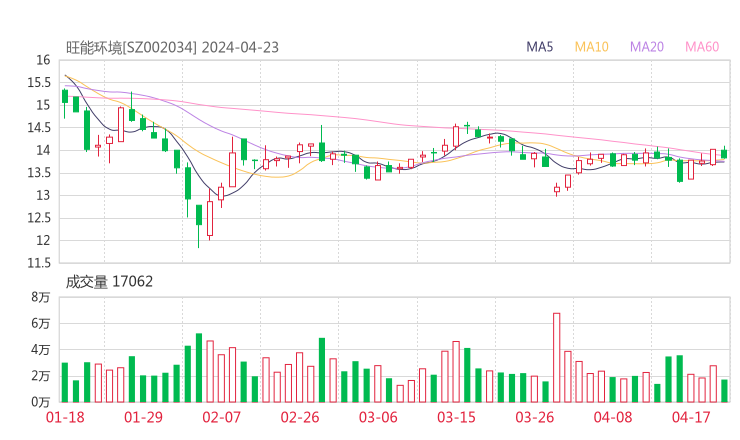Screen dimensions: 740x440
Task: Click the 11.5 price axis label
Action: tap(39, 262)
